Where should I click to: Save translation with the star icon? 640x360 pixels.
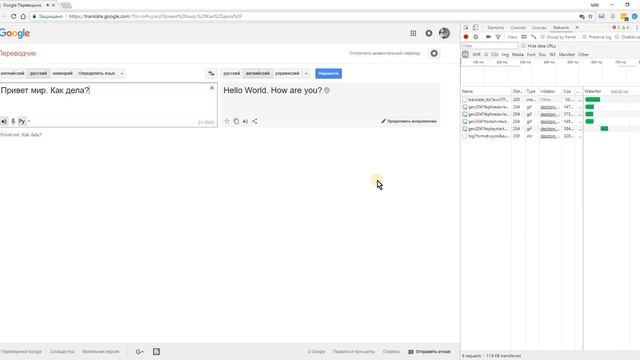point(227,121)
